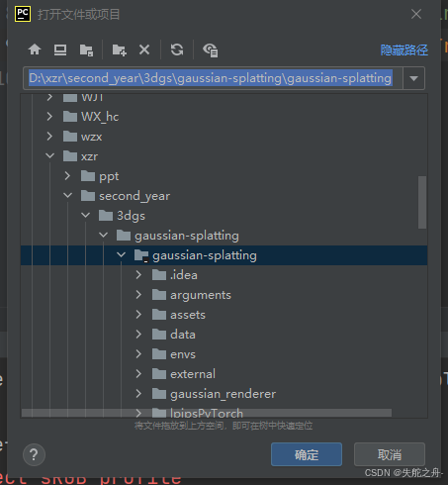
Task: Expand the .idea folder
Action: tap(138, 275)
